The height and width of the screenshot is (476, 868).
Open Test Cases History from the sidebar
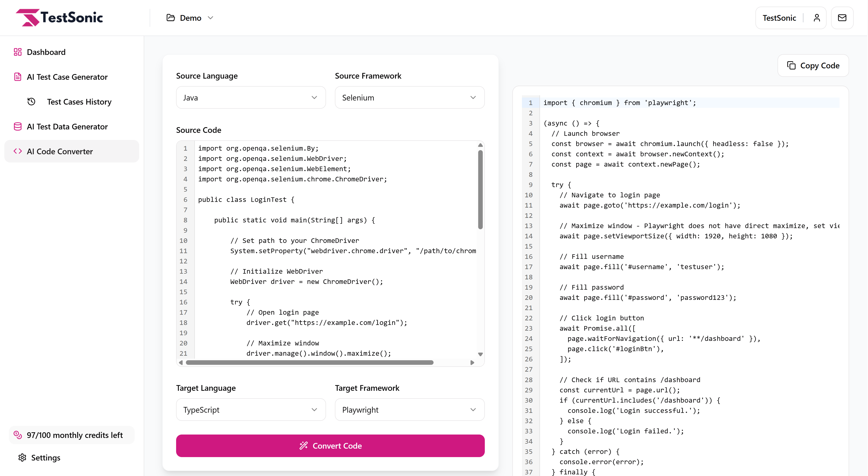pyautogui.click(x=79, y=101)
